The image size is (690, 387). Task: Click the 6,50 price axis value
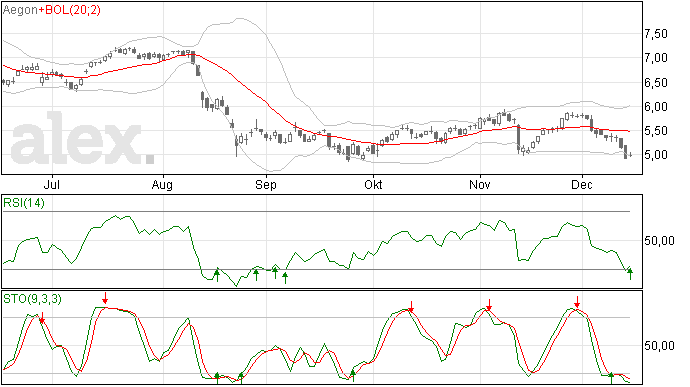[x=656, y=83]
